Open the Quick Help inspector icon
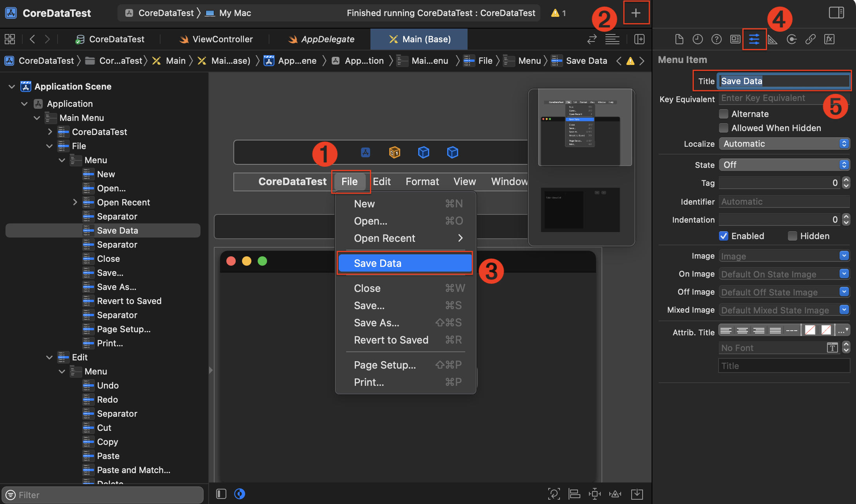The height and width of the screenshot is (504, 856). coord(716,39)
